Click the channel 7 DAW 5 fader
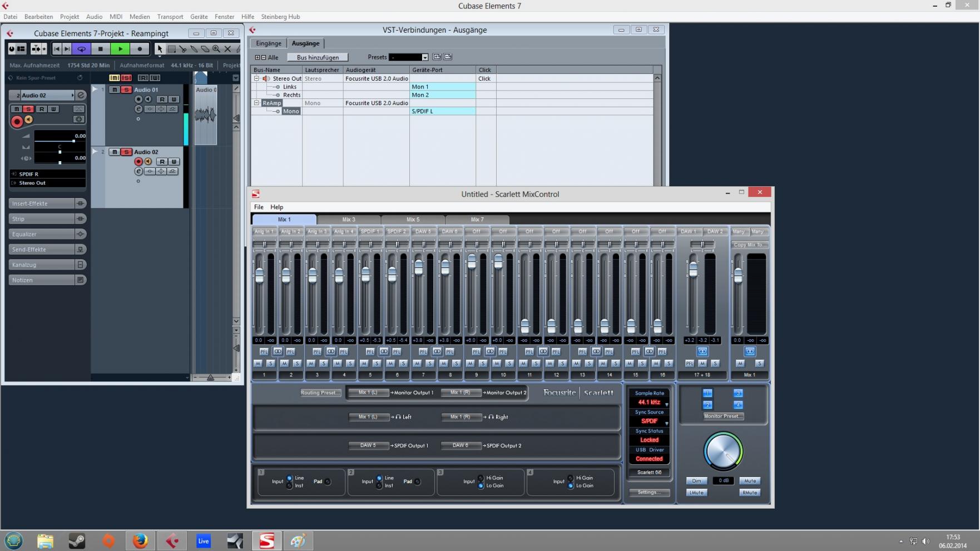 pos(419,267)
